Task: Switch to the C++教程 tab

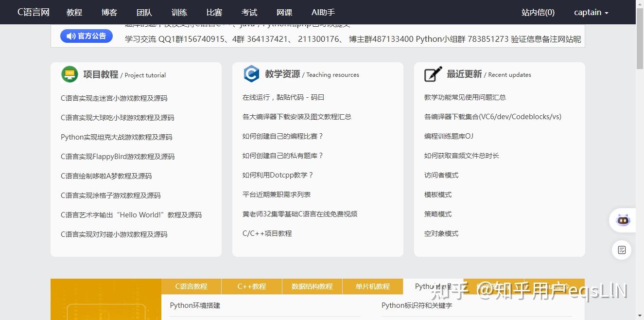Action: [251, 286]
